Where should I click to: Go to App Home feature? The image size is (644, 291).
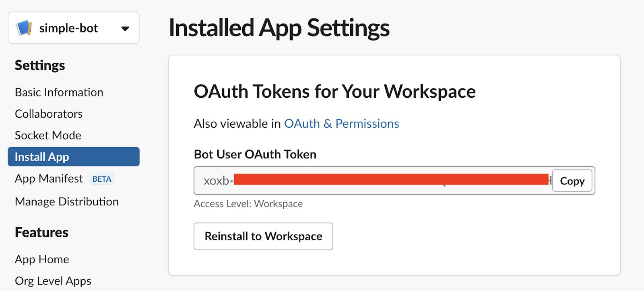42,259
